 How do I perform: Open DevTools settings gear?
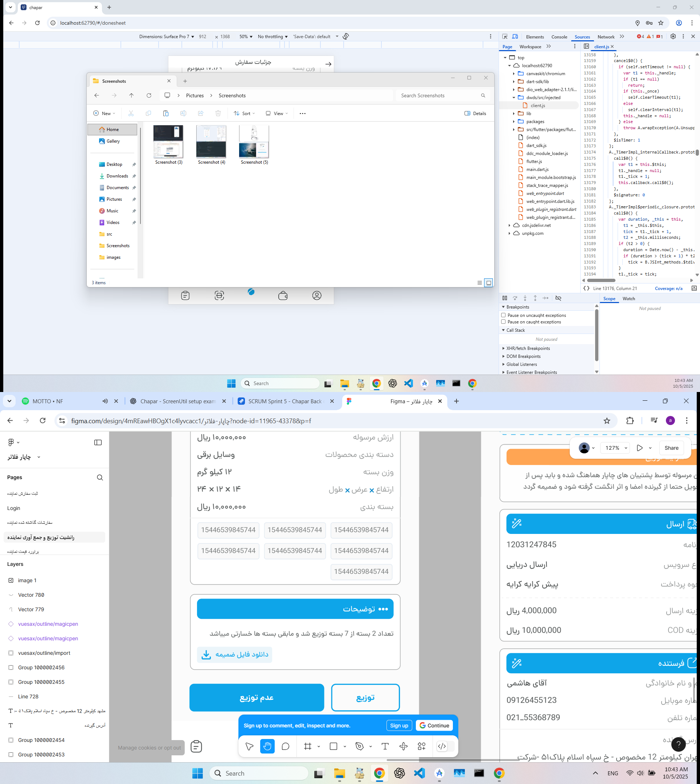(673, 36)
